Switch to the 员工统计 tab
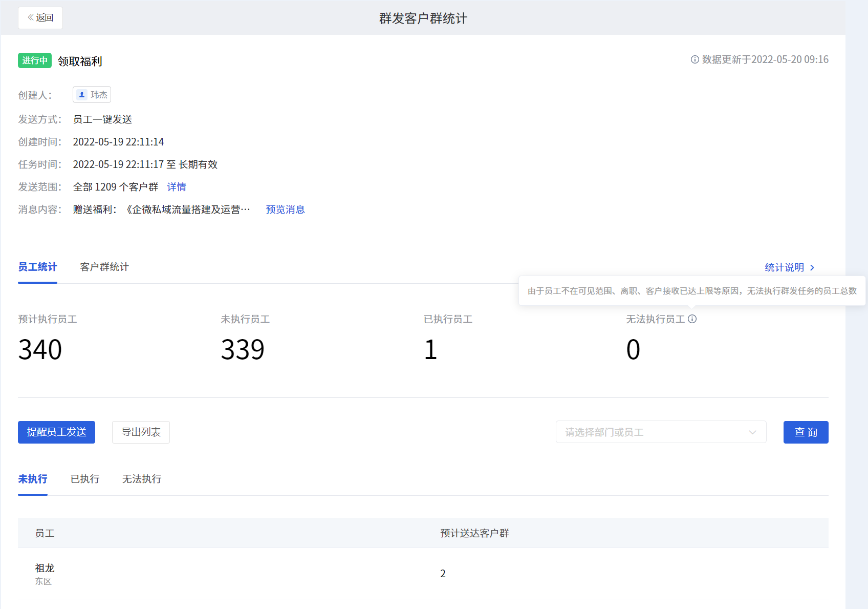Image resolution: width=868 pixels, height=609 pixels. [x=37, y=267]
